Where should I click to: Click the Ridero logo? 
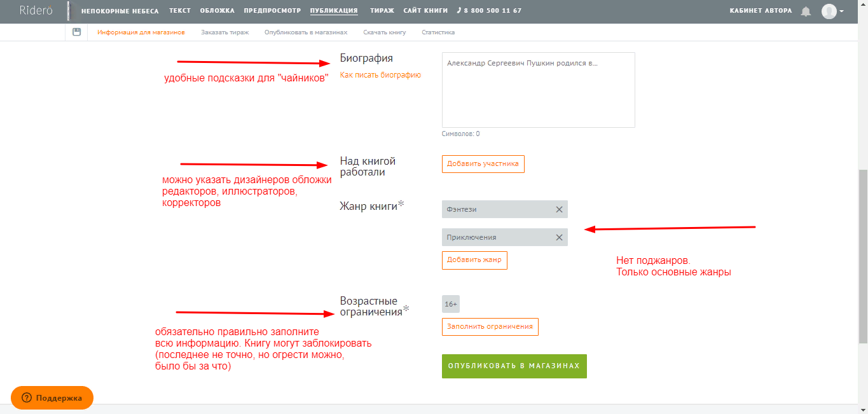(x=36, y=11)
